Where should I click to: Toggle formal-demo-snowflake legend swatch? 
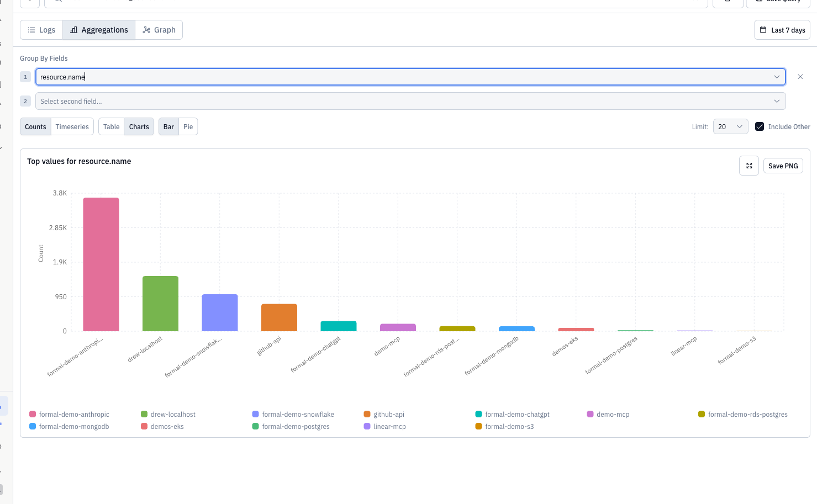pos(256,414)
